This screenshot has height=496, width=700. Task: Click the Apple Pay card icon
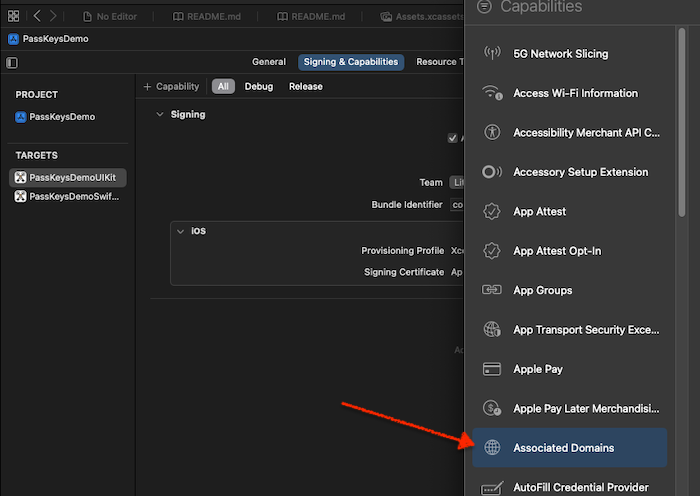491,369
